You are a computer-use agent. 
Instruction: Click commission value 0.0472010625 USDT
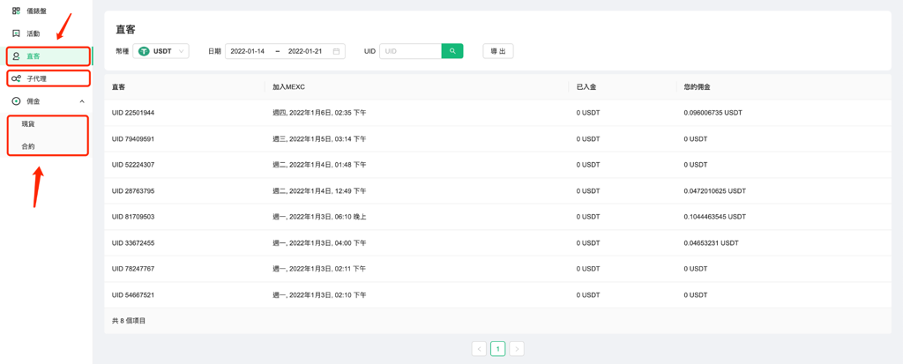714,191
